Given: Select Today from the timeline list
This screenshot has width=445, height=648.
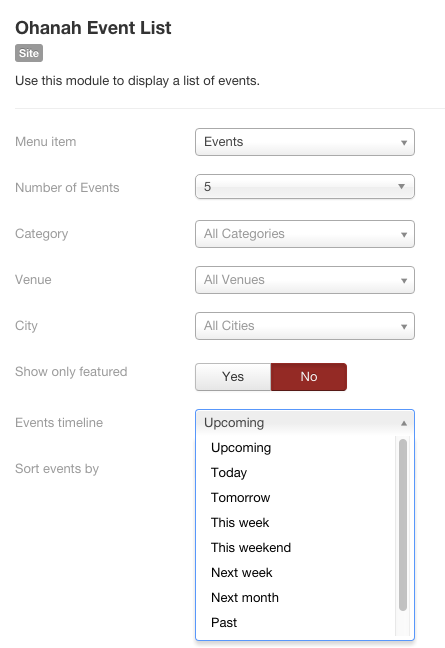Looking at the screenshot, I should [296, 472].
